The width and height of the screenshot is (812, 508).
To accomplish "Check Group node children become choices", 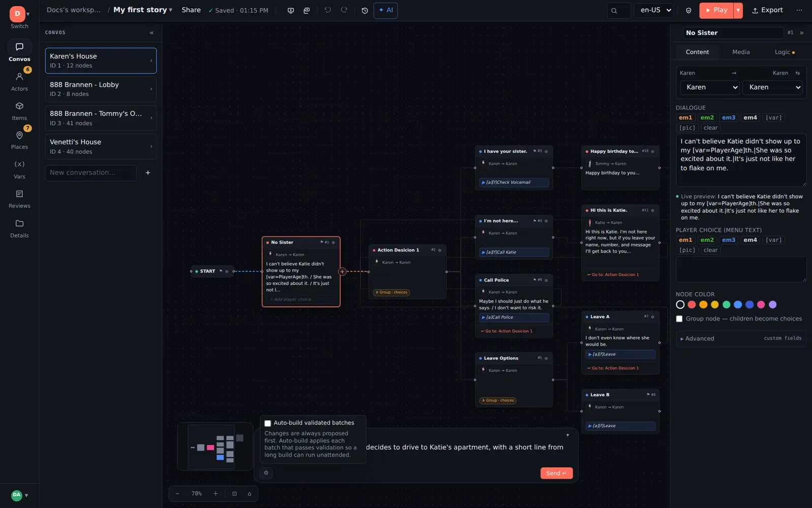I will pos(679,319).
